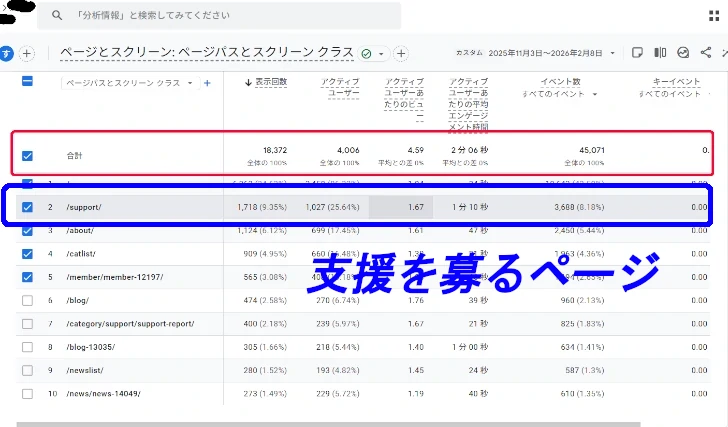Click the /member/member-12197/ page path
Screen dimensions: 728x427
pyautogui.click(x=115, y=277)
